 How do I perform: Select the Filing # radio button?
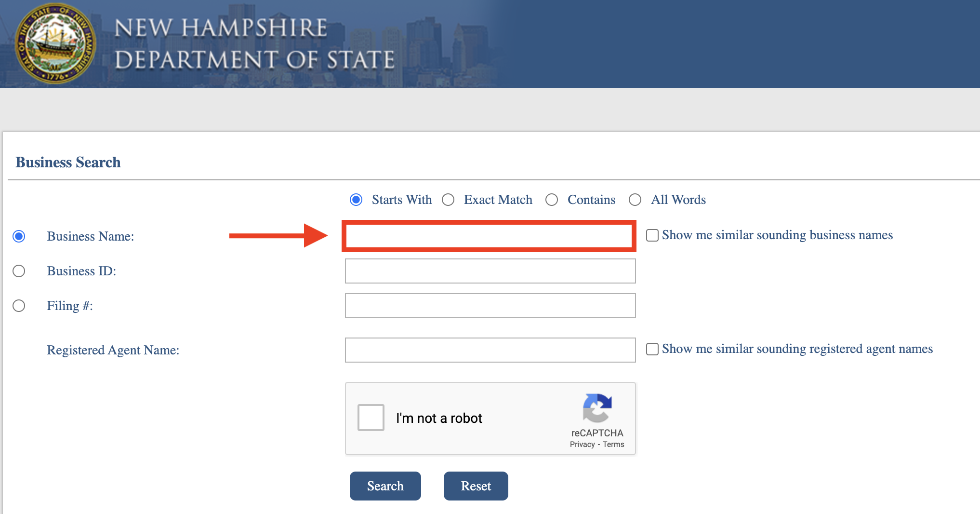(19, 306)
